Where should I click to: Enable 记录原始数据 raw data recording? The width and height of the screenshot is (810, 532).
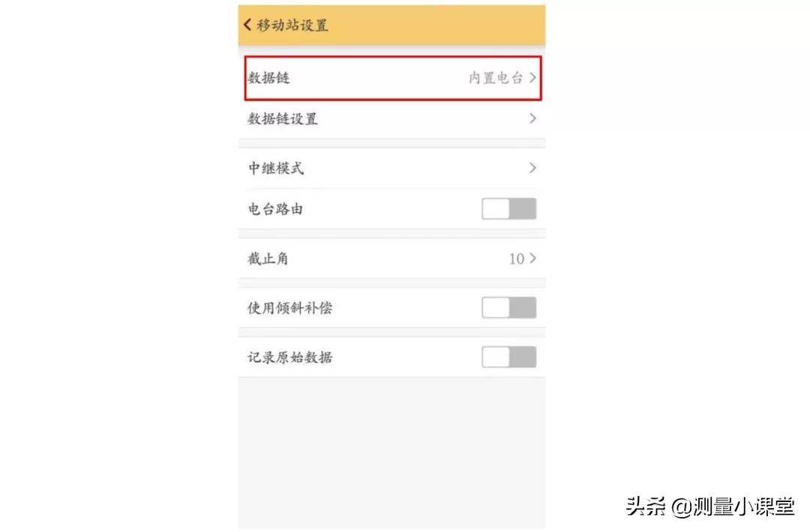[508, 357]
